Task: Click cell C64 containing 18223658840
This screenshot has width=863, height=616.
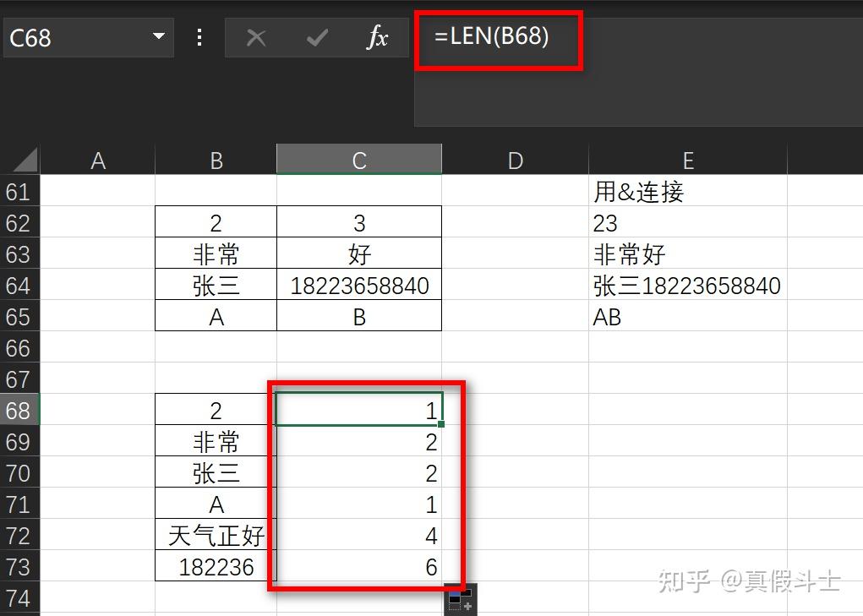Action: [x=359, y=285]
